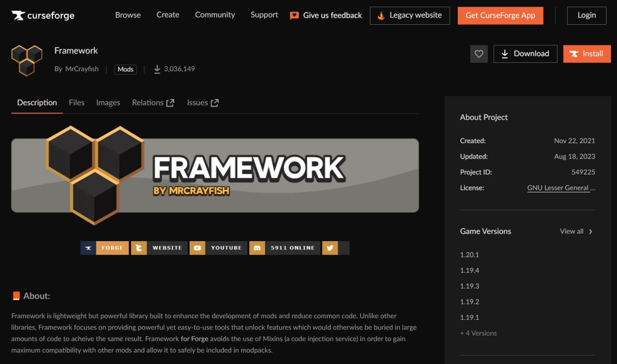
Task: Expand Game Versions with View all chevron
Action: (x=590, y=231)
